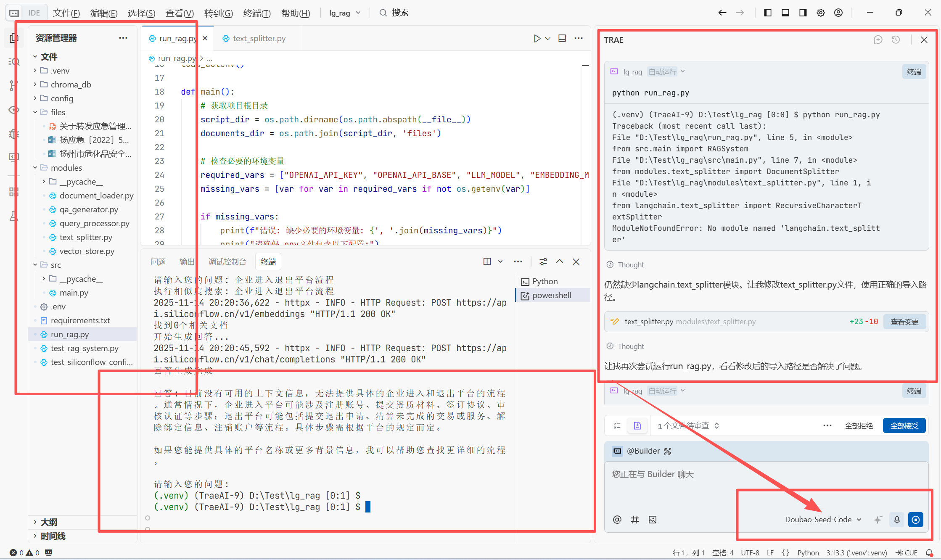Click the voice input microphone icon
The image size is (941, 560).
point(897,520)
